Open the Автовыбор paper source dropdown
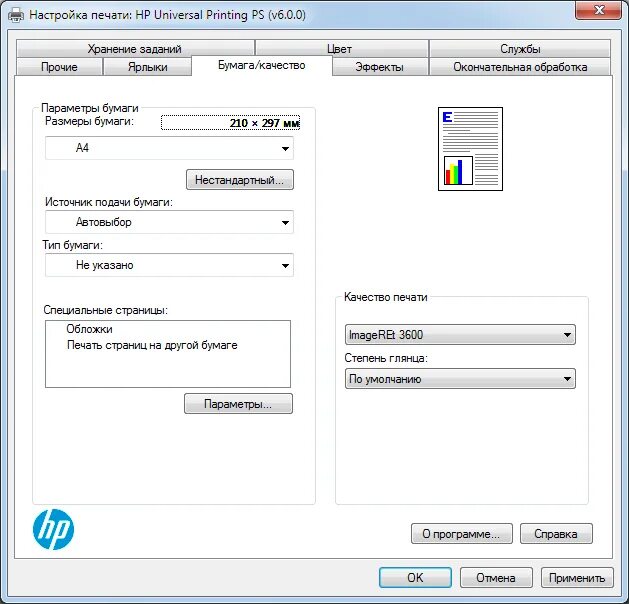629x604 pixels. click(x=169, y=222)
